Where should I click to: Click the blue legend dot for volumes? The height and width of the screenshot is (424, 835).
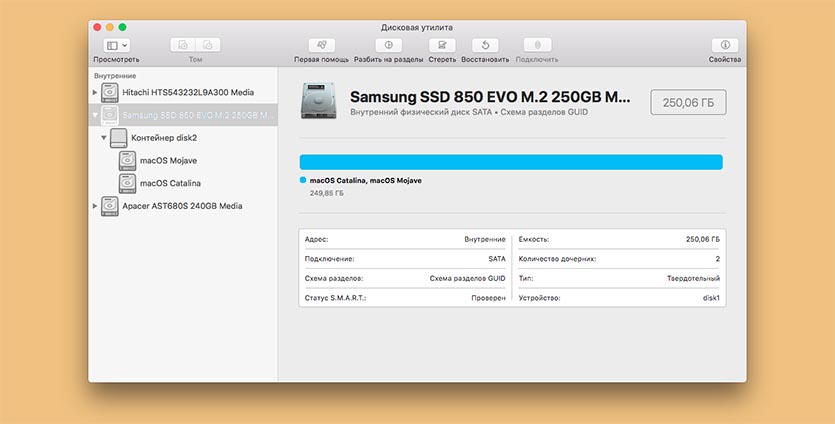click(x=303, y=181)
